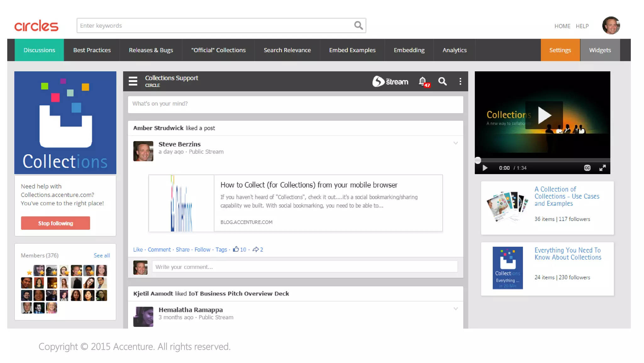644x363 pixels.
Task: Expand Hemalatha Ramappa post options chevron
Action: pyautogui.click(x=456, y=309)
